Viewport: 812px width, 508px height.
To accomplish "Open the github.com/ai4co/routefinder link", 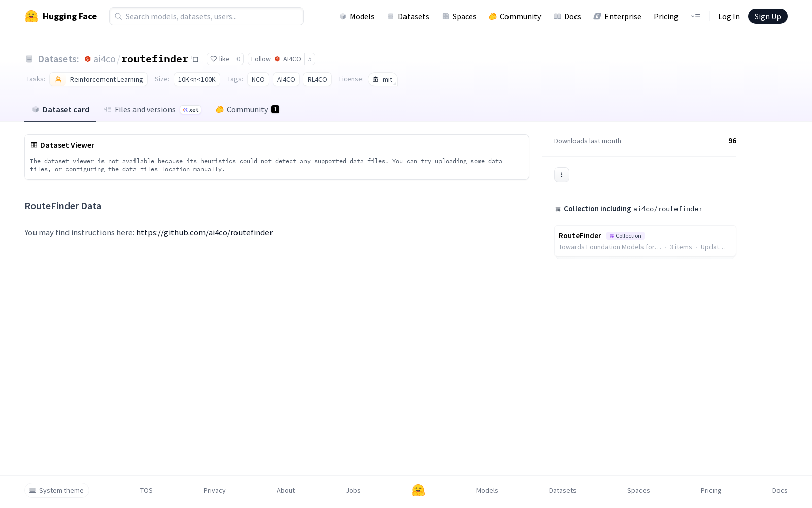I will click(204, 232).
